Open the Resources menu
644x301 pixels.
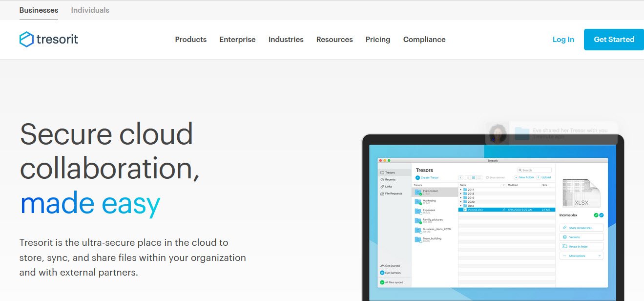[x=334, y=40]
